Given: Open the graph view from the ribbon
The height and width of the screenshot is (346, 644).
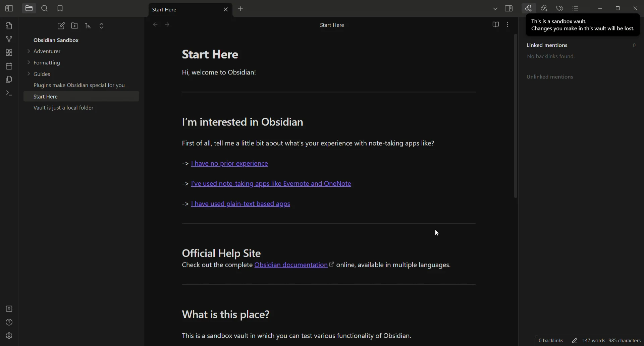Looking at the screenshot, I should click(x=9, y=39).
